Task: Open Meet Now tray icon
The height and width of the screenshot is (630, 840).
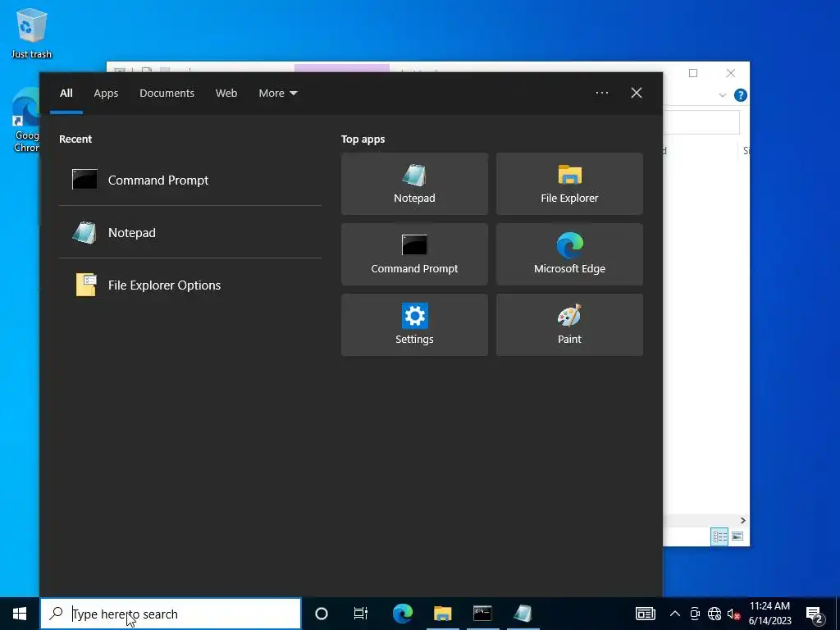Action: pos(695,614)
